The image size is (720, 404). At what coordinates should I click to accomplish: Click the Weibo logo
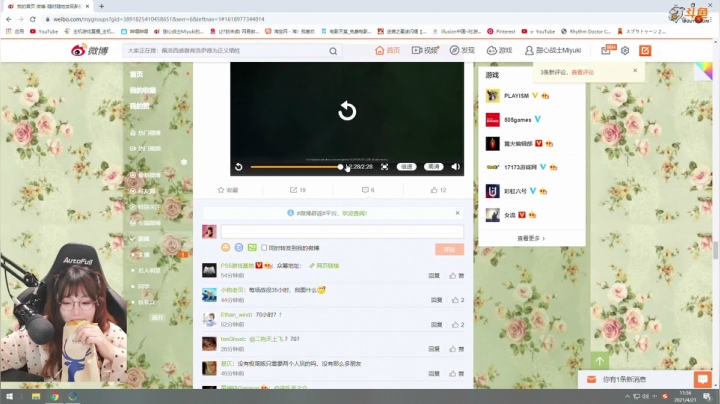[x=90, y=50]
